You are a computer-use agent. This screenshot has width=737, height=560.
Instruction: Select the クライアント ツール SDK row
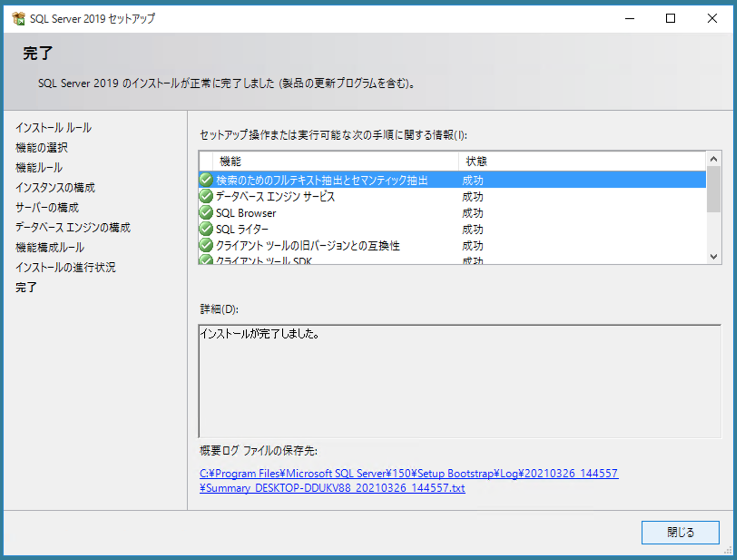[452, 260]
